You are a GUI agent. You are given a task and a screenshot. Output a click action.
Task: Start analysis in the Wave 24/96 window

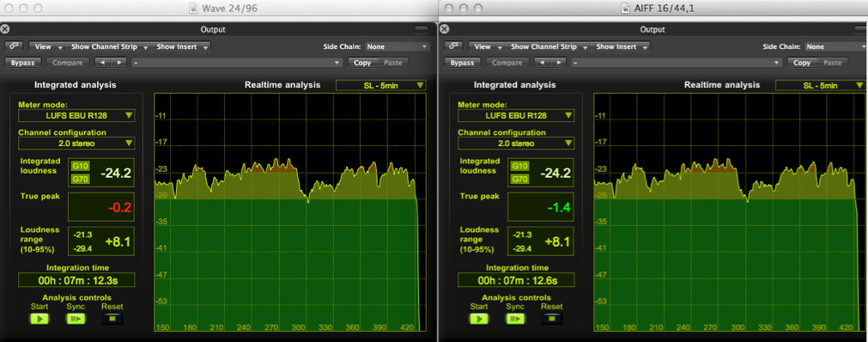point(39,319)
